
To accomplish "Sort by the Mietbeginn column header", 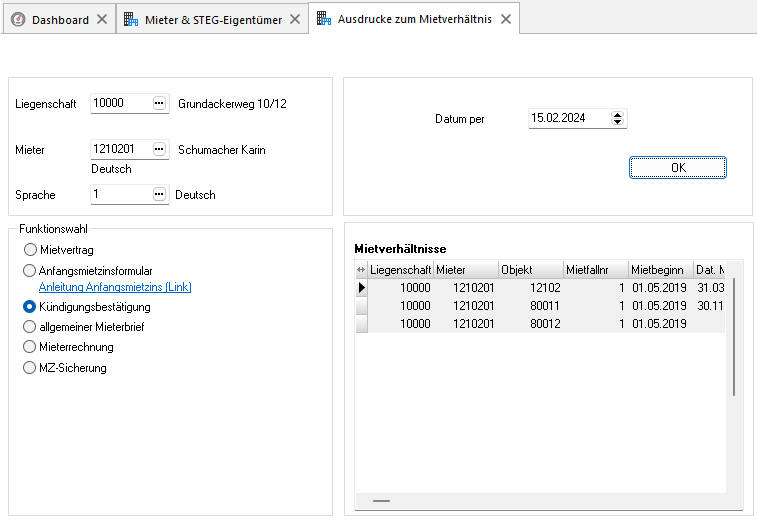I will 661,269.
